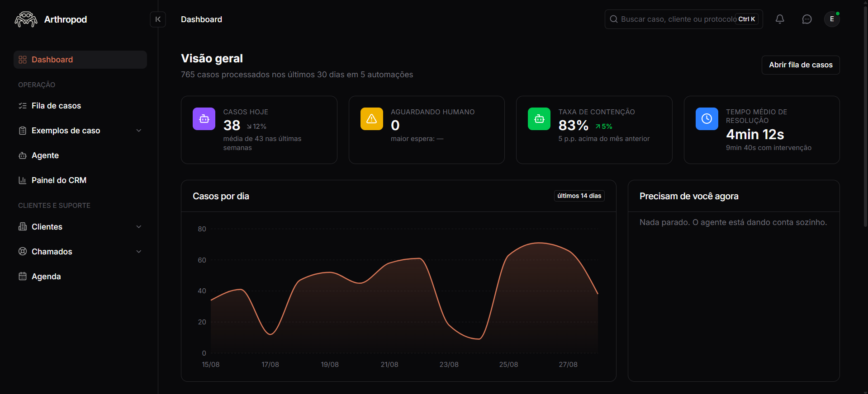
Task: Click the Arthropod spider logo icon
Action: (26, 19)
